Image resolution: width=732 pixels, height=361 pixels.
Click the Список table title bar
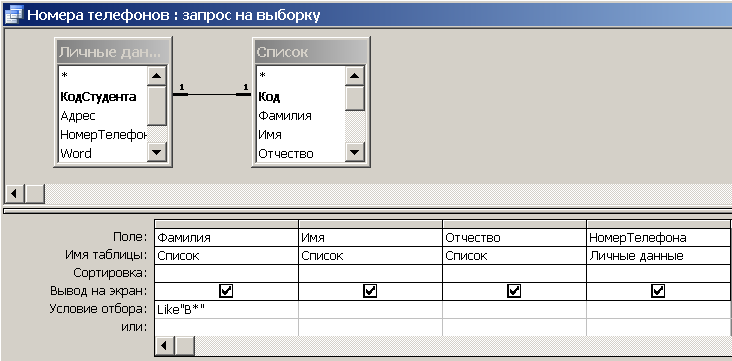coord(310,52)
